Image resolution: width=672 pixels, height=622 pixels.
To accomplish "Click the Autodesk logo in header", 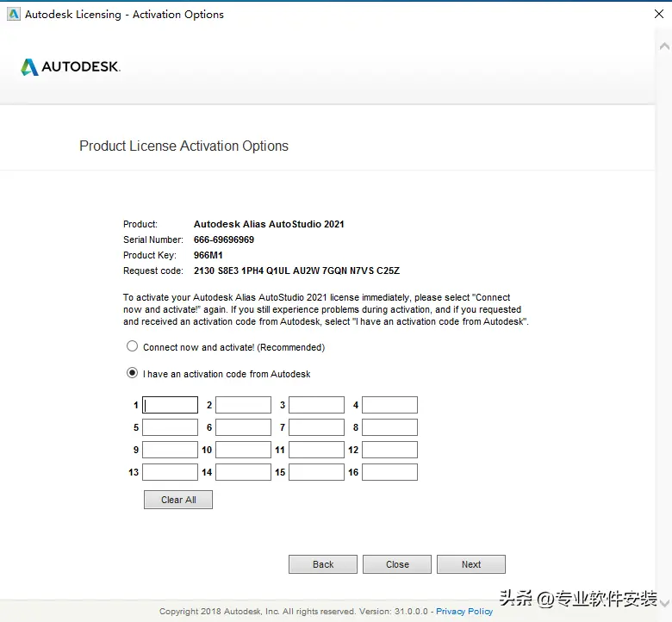I will point(71,67).
